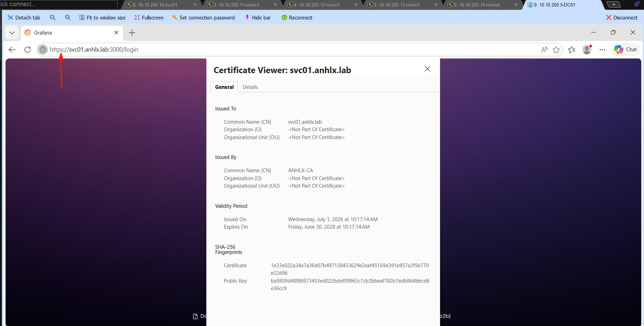Go back in the browser
The width and height of the screenshot is (644, 326).
[x=12, y=50]
